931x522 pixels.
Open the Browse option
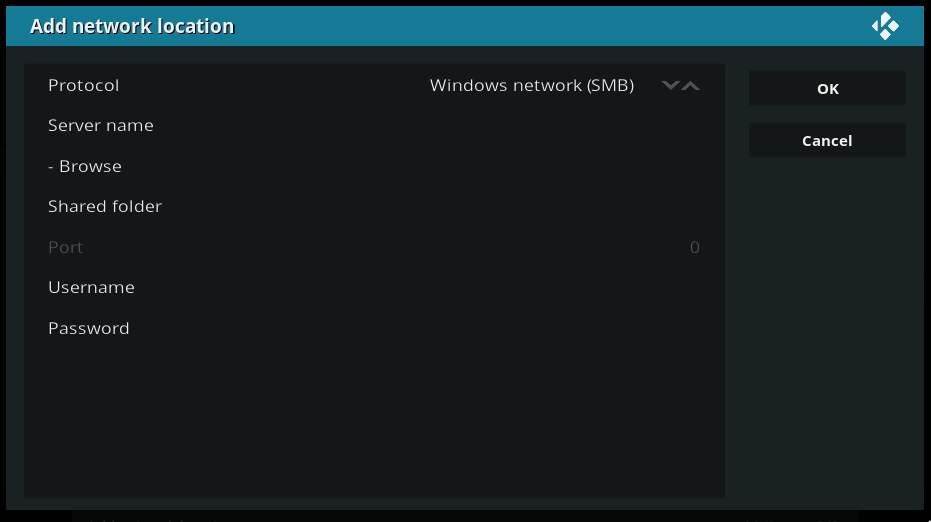click(374, 166)
